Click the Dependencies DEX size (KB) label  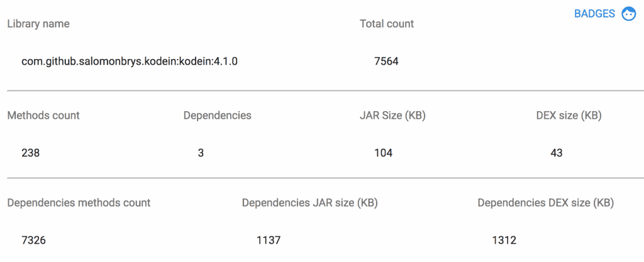click(545, 202)
